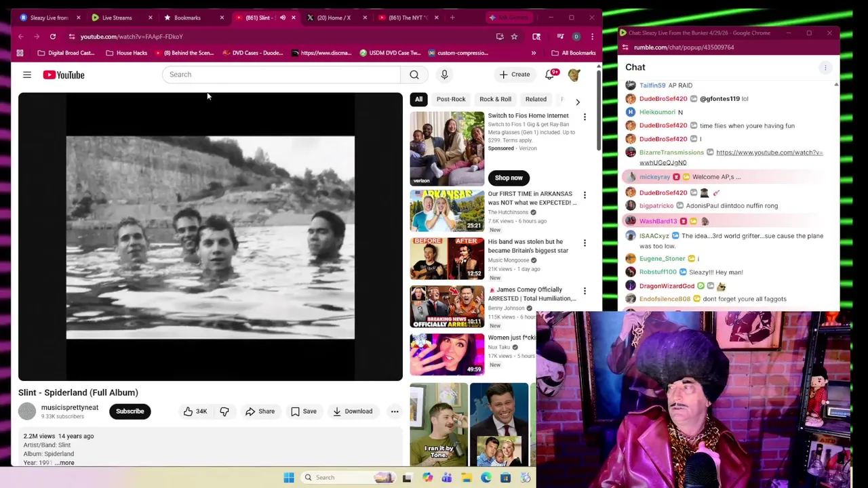Open the All Bookmarks folder

574,53
